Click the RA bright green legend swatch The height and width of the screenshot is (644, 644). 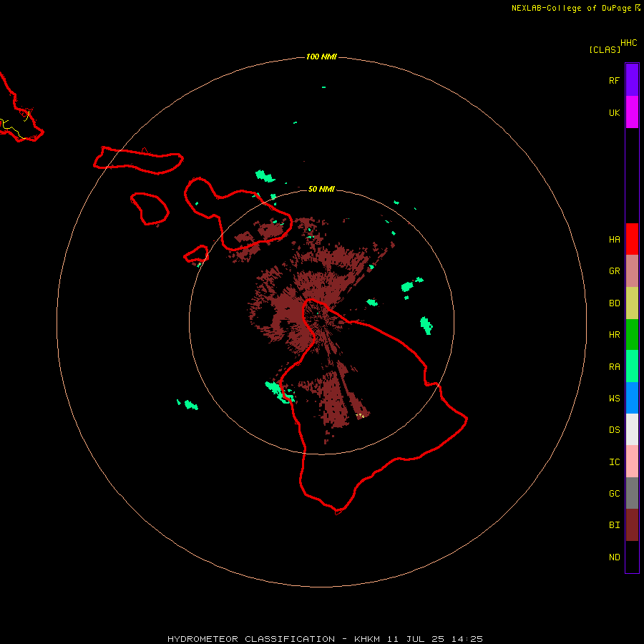tap(632, 366)
